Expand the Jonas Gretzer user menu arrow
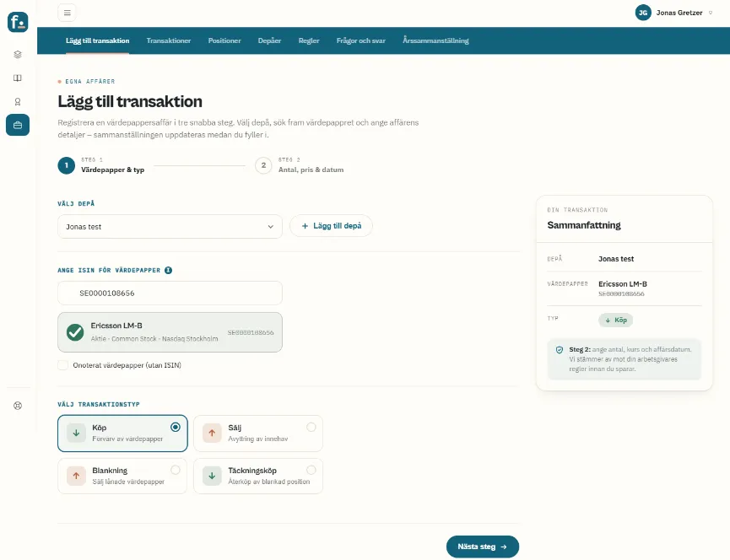The image size is (730, 560). (711, 13)
